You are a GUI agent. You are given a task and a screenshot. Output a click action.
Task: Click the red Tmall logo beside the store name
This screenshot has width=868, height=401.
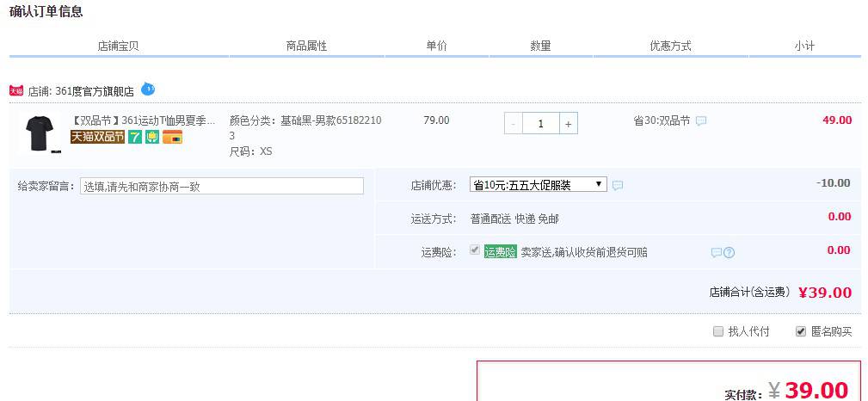tap(16, 91)
